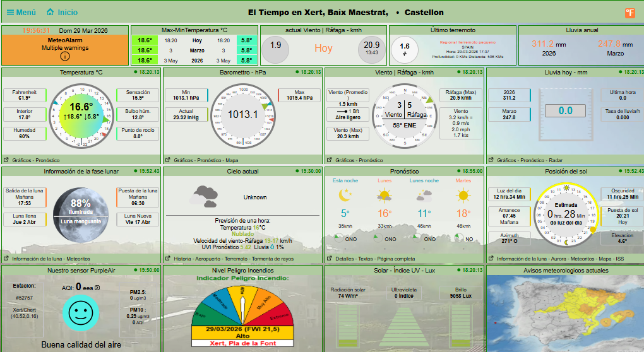This screenshot has height=352, width=644.
Task: Open Gráficos link in the Temperatura panel
Action: click(23, 160)
